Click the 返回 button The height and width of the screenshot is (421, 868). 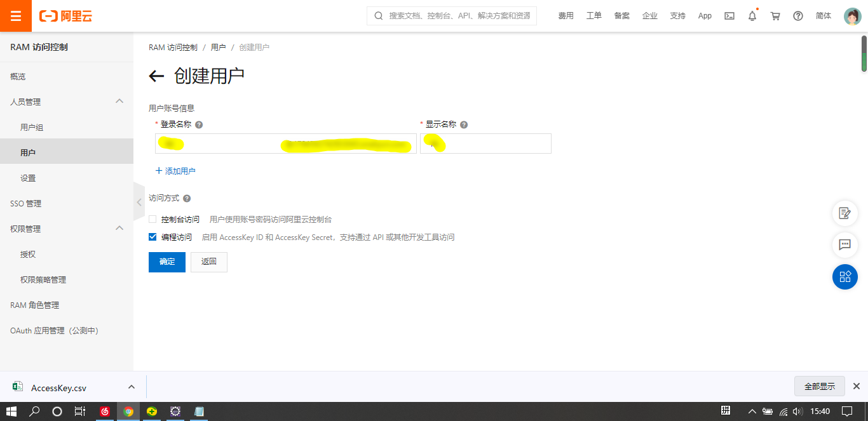tap(209, 262)
